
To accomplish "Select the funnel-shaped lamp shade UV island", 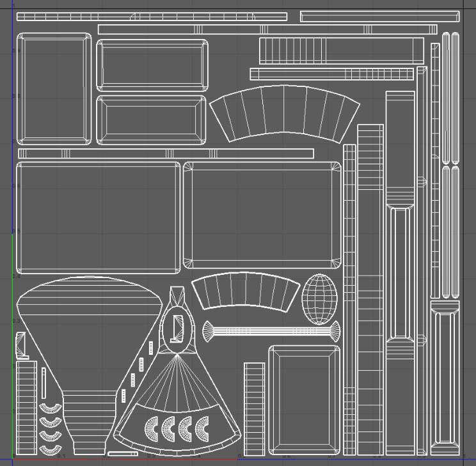I will 90,365.
